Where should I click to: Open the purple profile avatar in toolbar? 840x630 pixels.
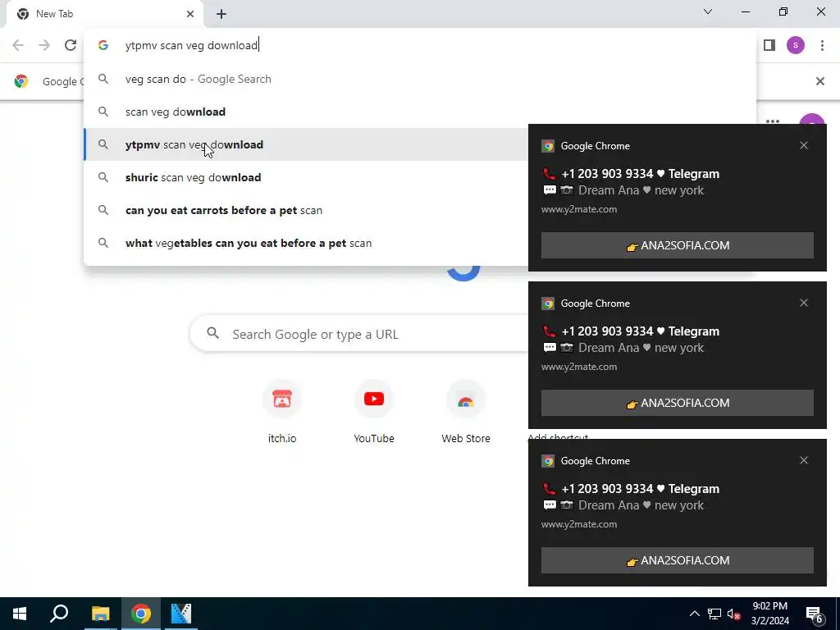tap(796, 46)
